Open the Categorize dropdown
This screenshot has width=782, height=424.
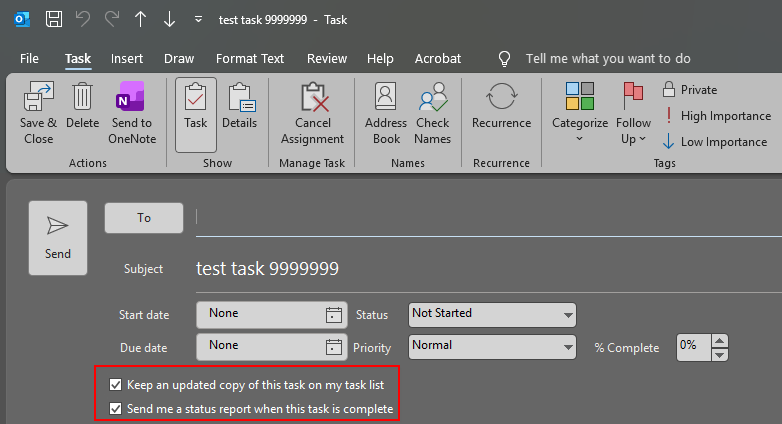tap(580, 114)
